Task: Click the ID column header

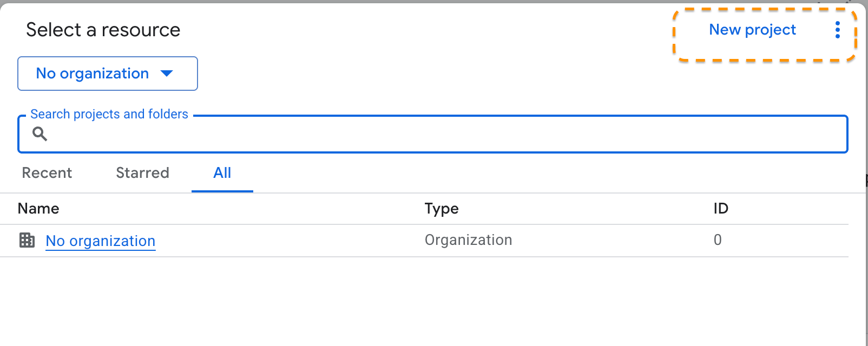Action: pos(721,209)
